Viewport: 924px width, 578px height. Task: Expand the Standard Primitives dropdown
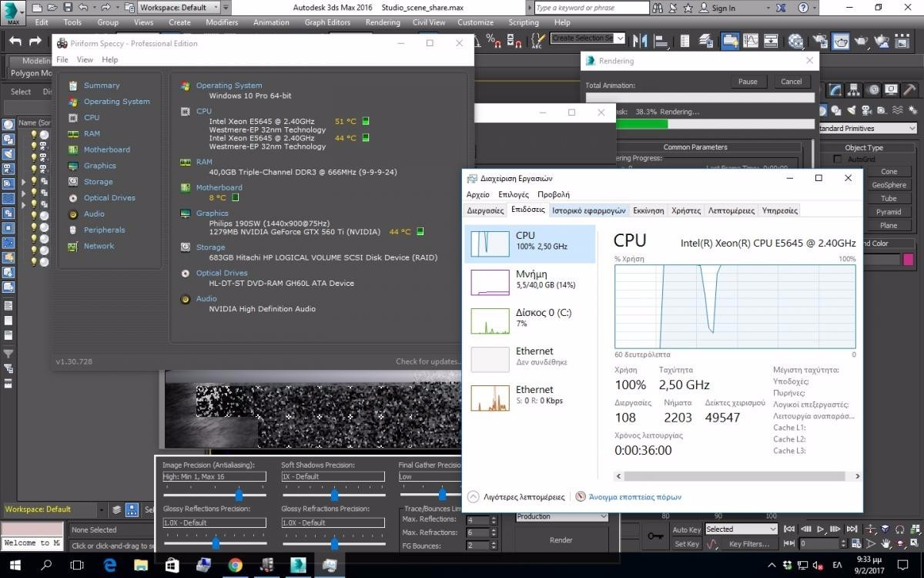pos(867,129)
